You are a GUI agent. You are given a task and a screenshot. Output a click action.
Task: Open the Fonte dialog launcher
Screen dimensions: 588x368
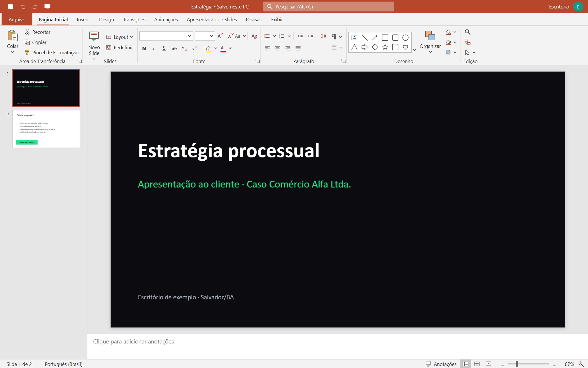point(258,61)
